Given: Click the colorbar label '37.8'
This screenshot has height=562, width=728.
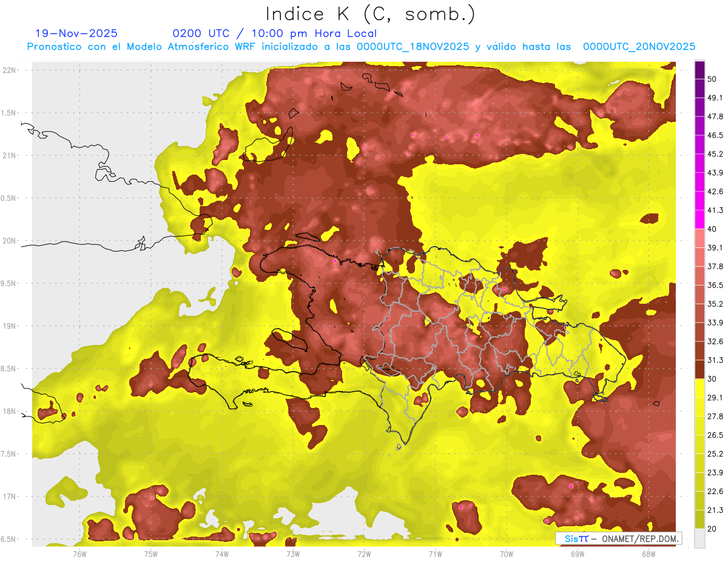Looking at the screenshot, I should (x=715, y=267).
